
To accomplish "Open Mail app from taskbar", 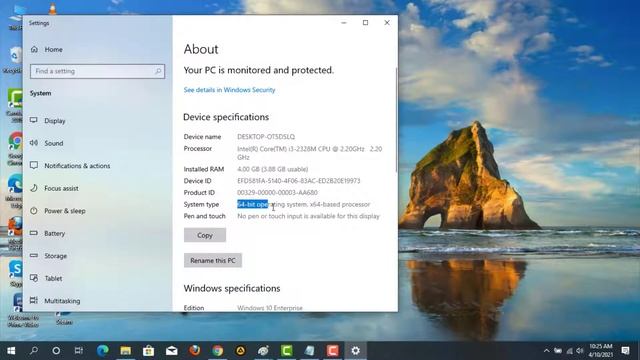I will click(171, 351).
